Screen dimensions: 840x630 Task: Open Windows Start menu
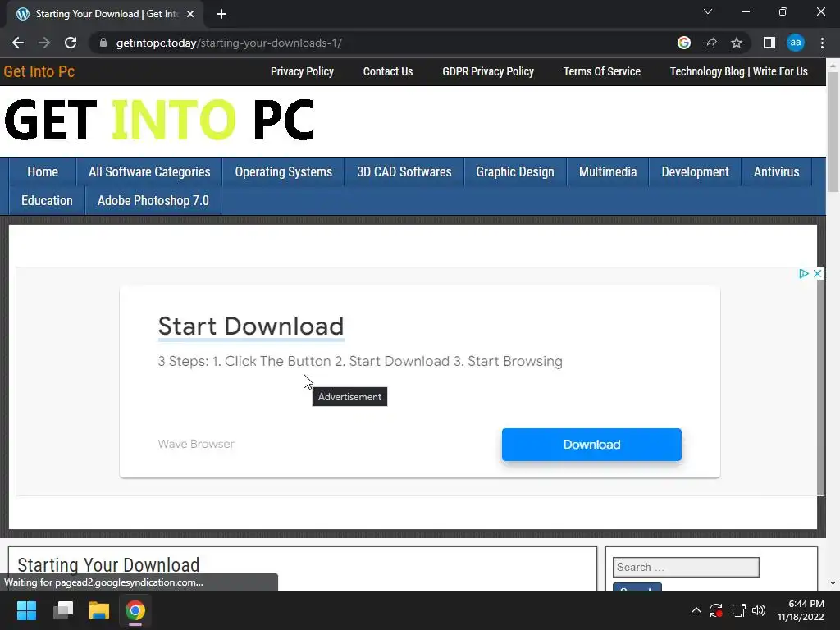pyautogui.click(x=26, y=610)
